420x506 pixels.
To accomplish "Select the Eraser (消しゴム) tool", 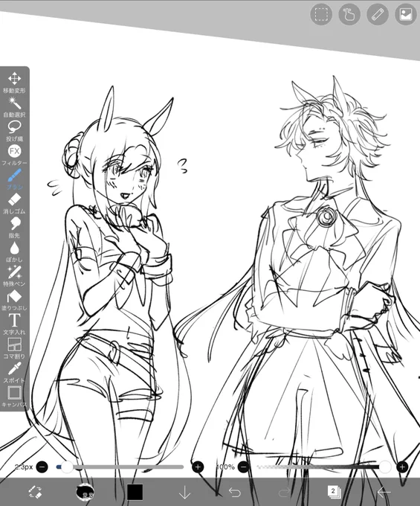I will 14,203.
